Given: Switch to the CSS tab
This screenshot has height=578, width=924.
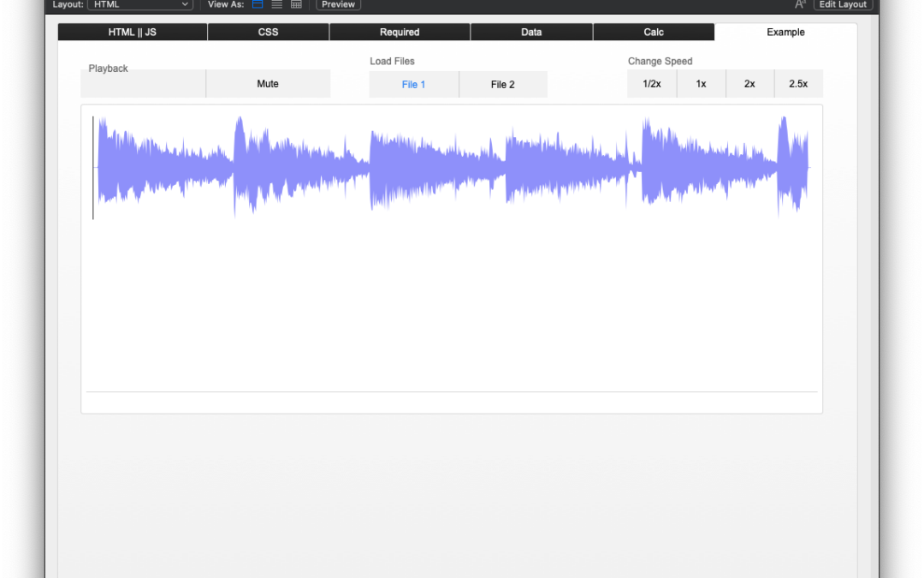Looking at the screenshot, I should (268, 32).
